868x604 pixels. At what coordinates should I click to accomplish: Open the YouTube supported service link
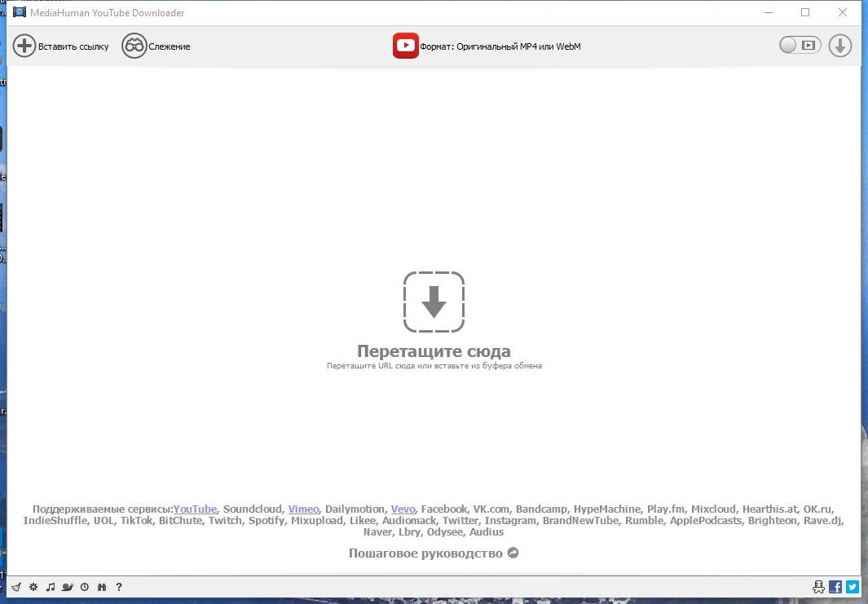pyautogui.click(x=195, y=509)
